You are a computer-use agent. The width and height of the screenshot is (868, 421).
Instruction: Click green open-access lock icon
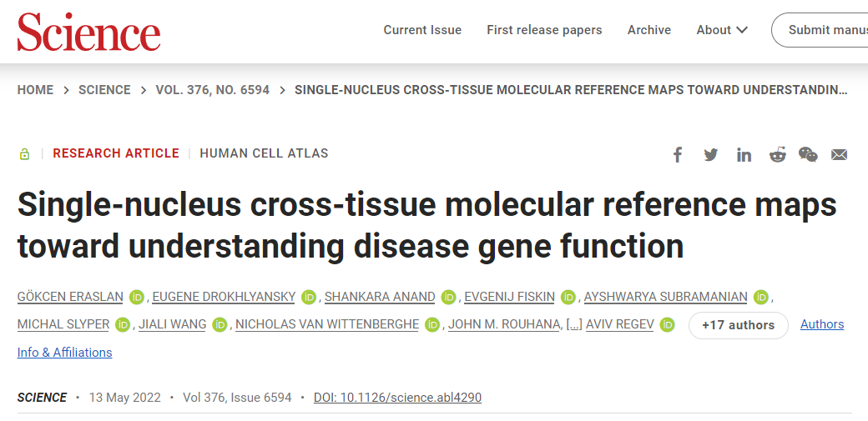pos(24,153)
